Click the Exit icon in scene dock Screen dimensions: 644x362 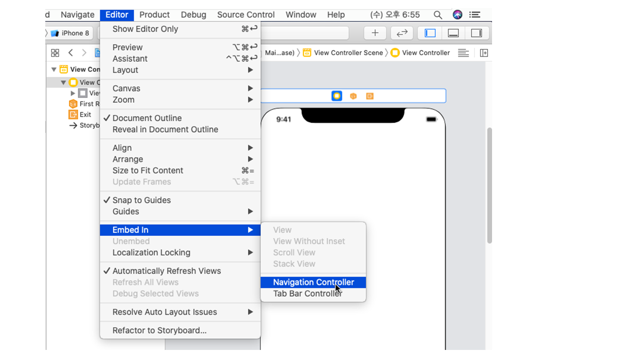point(370,96)
